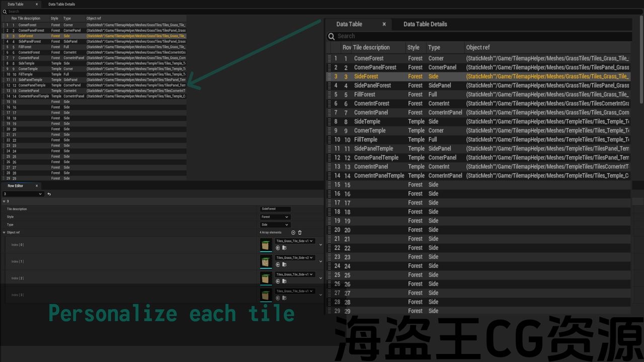Viewport: 644px width, 362px height.
Task: Click the trash icon to empty Object ref array
Action: (x=300, y=232)
